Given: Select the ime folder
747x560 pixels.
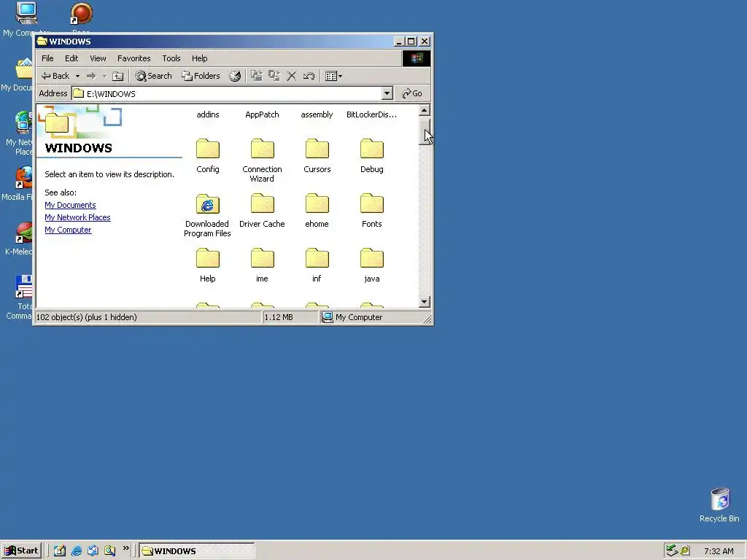Looking at the screenshot, I should (x=262, y=265).
